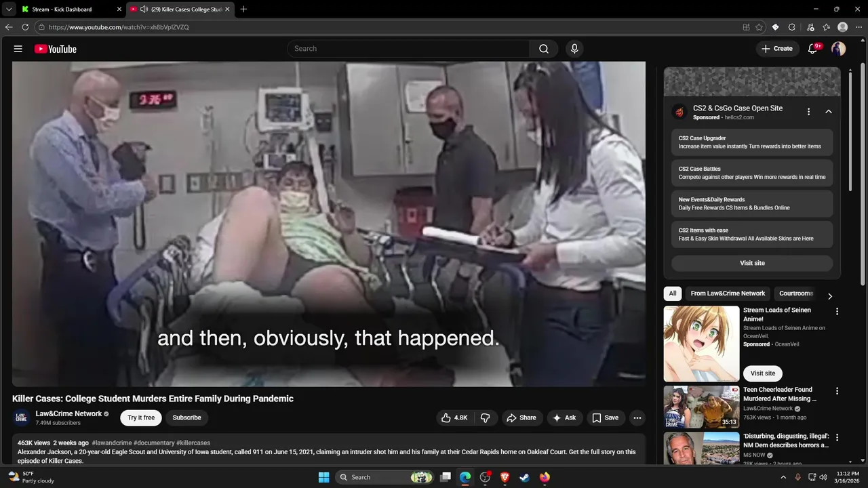
Task: Click inside YouTube search field
Action: [x=408, y=49]
